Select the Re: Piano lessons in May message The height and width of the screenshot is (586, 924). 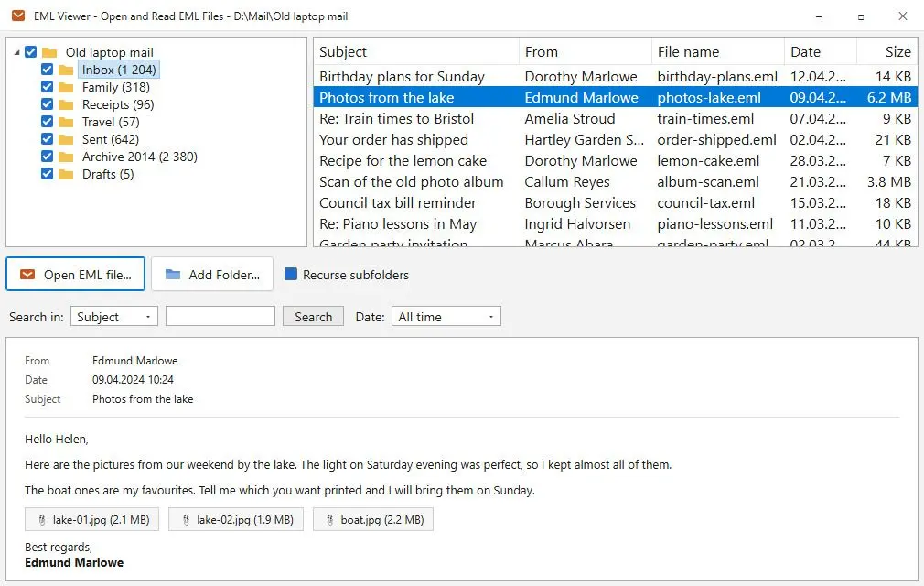click(615, 224)
